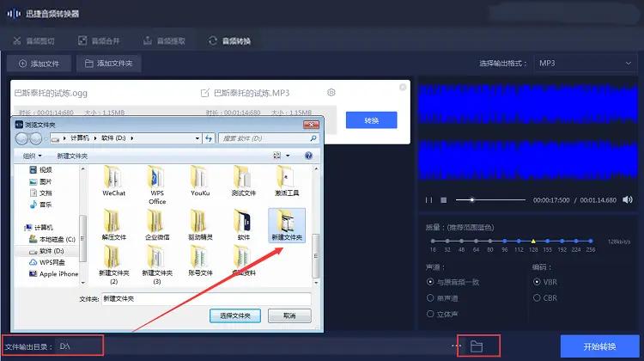Screen dimensions: 644x361
Task: Select 计算机 in the navigation pane
Action: coord(39,228)
